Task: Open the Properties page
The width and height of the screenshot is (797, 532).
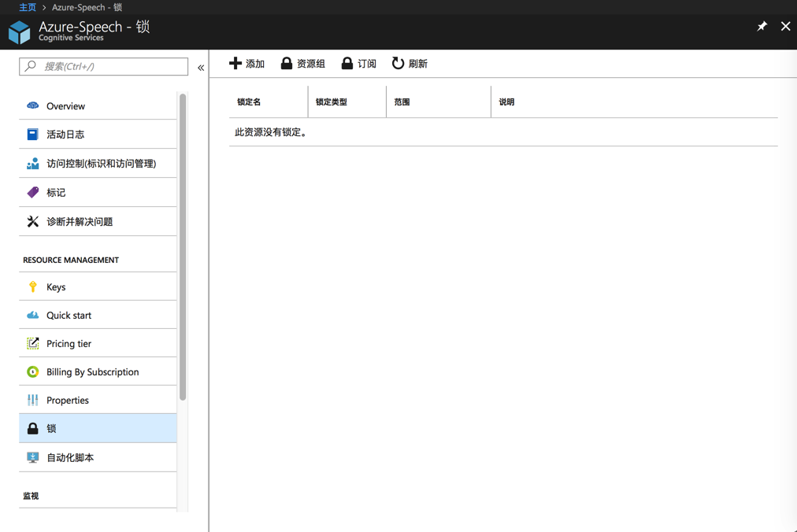Action: pos(98,400)
